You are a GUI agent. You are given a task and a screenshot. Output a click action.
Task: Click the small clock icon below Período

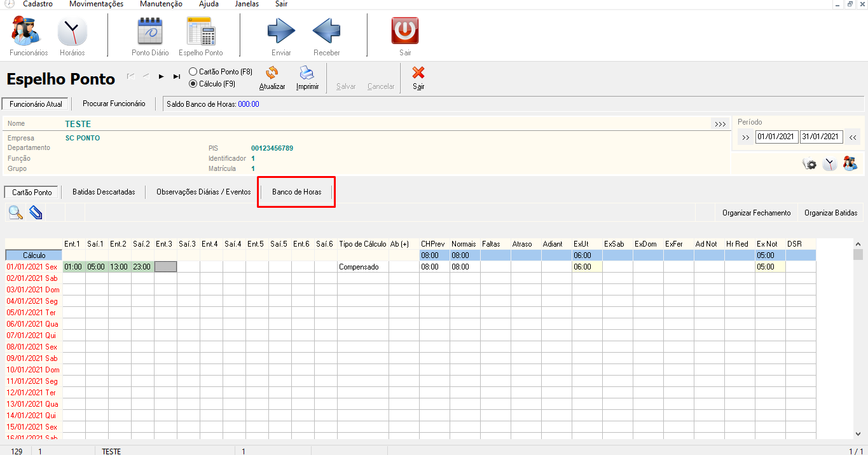[829, 164]
